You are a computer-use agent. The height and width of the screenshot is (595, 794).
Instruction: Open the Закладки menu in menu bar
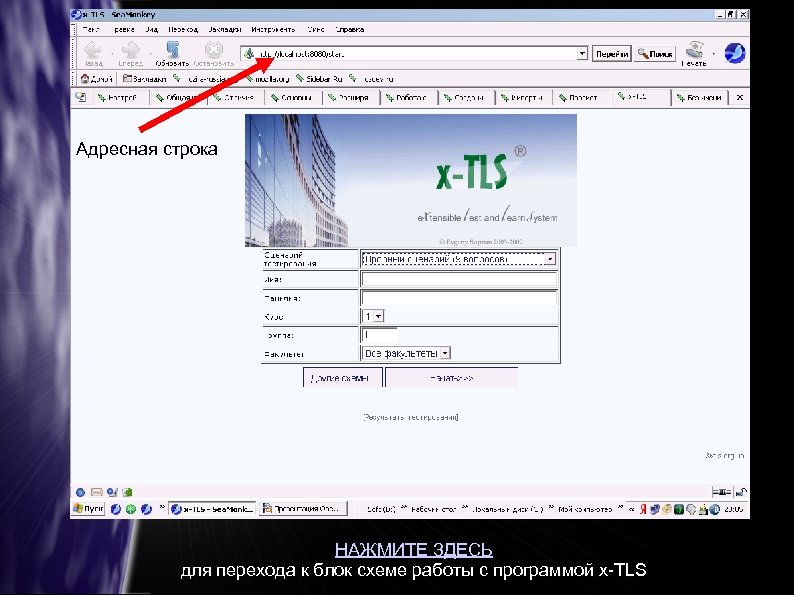pos(224,29)
